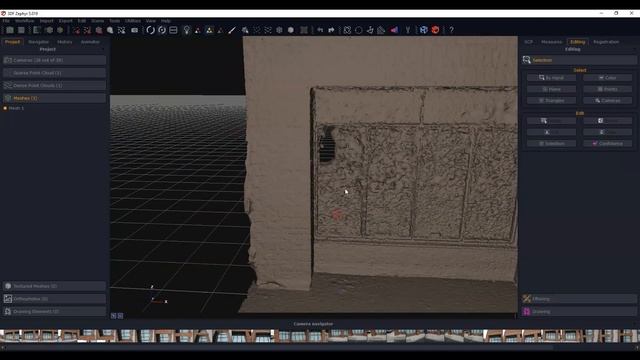Image resolution: width=640 pixels, height=360 pixels.
Task: Click the Color select button
Action: tap(607, 78)
